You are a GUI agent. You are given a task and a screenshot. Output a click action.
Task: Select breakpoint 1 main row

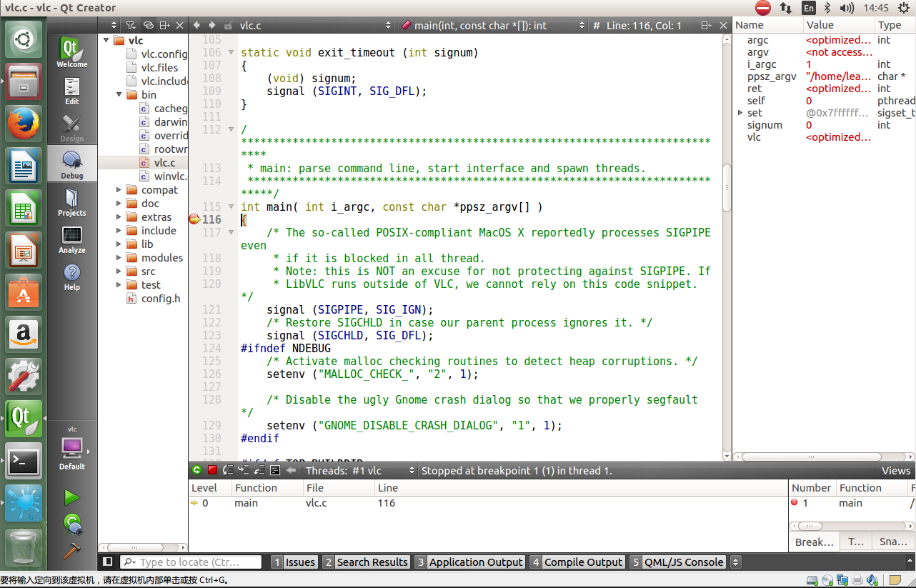click(852, 503)
